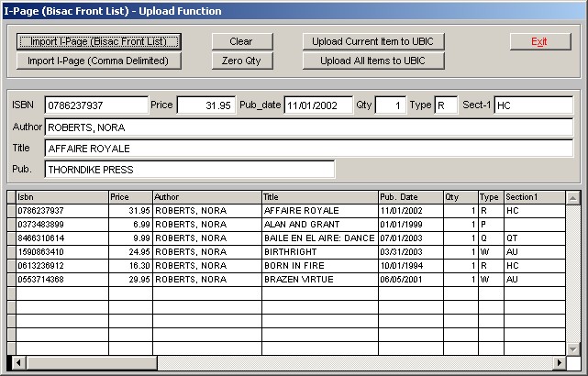Image resolution: width=588 pixels, height=376 pixels.
Task: Click ISBN cell 8466310614
Action: pyautogui.click(x=62, y=238)
